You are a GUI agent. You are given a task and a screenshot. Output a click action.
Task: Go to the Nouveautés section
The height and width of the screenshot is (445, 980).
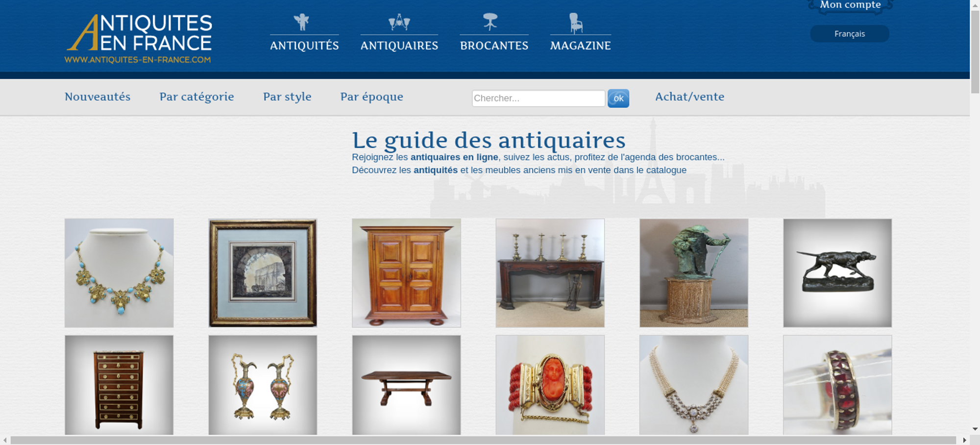pyautogui.click(x=98, y=97)
